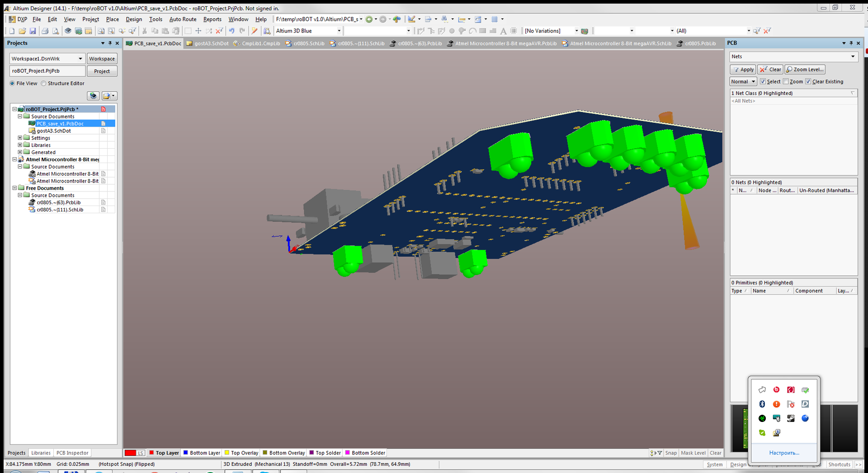Viewport: 868px width, 473px height.
Task: Click the Beats Audio red icon in tray
Action: tap(776, 389)
